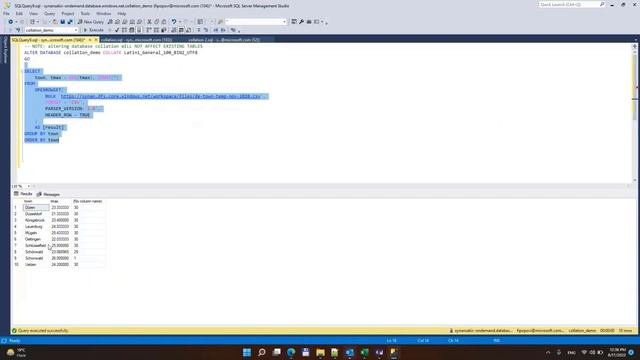Open File Explorer from taskbar
Screen dimensions: 640x360
point(320,352)
